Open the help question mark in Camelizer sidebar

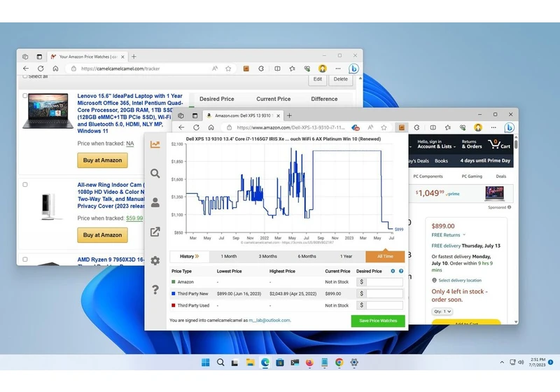coord(155,290)
